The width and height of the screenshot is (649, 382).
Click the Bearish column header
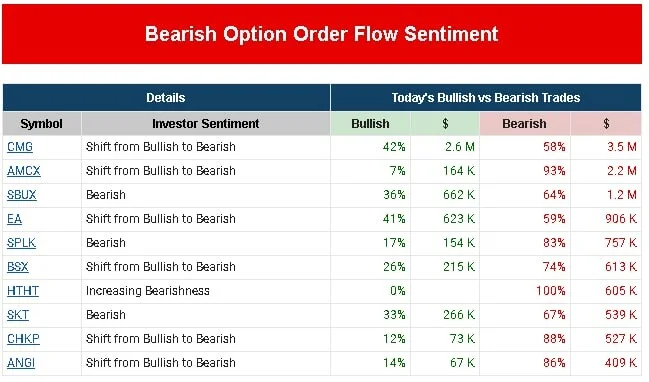(524, 124)
